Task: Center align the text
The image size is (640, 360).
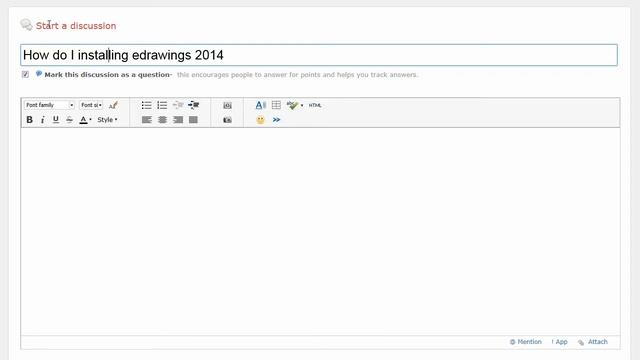Action: tap(162, 120)
